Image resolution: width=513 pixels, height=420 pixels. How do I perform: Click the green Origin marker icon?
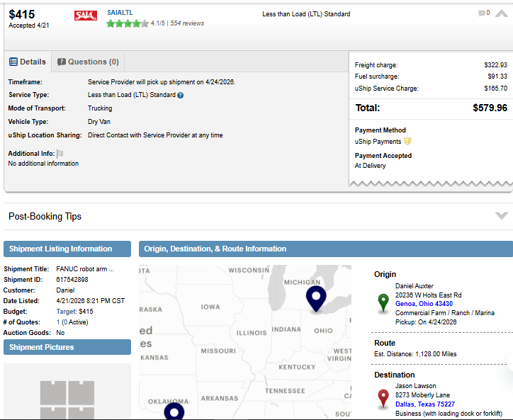pyautogui.click(x=383, y=302)
